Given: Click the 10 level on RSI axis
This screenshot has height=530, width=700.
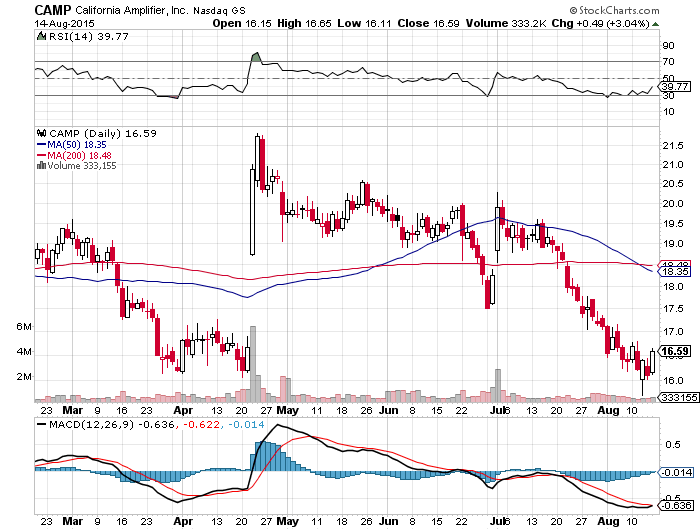Looking at the screenshot, I should (669, 112).
